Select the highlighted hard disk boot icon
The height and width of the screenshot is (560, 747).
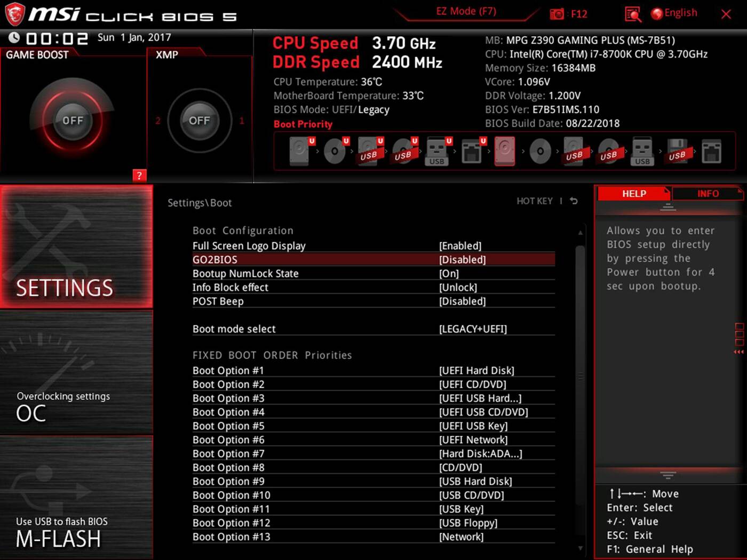(504, 151)
